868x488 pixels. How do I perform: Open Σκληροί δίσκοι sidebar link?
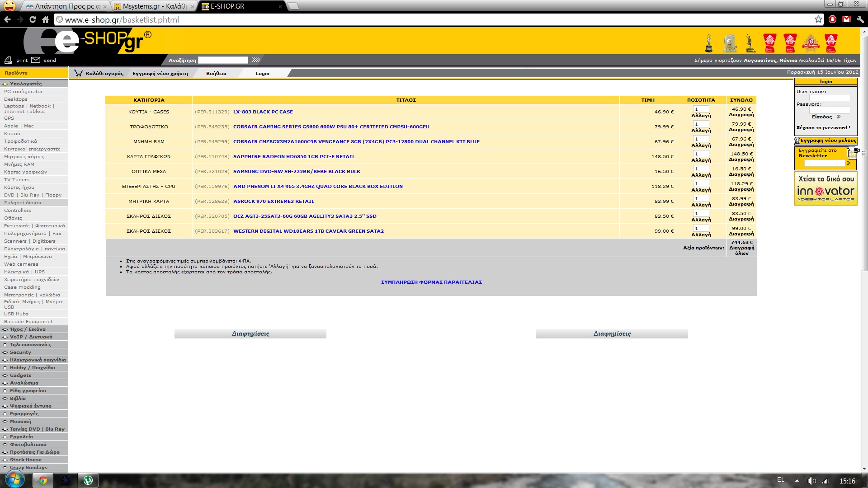23,203
